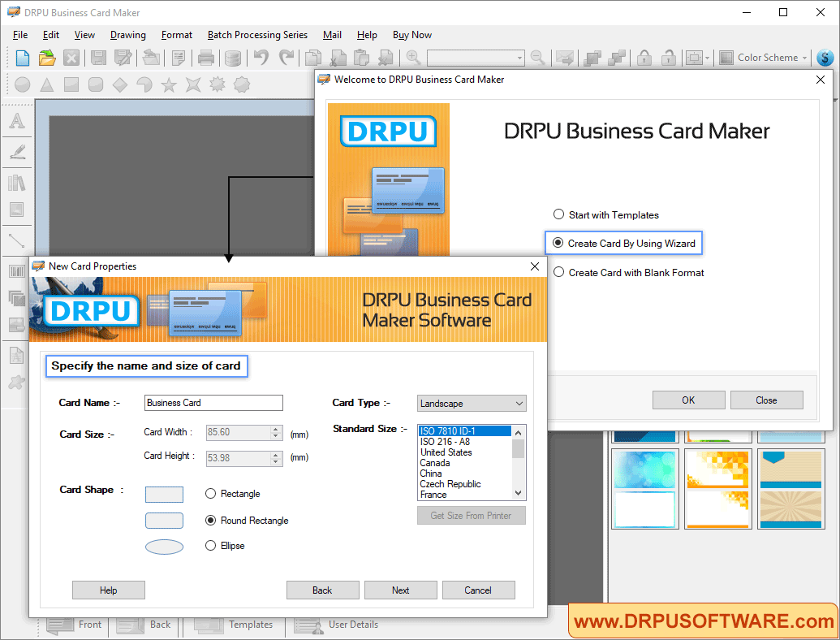This screenshot has width=840, height=640.
Task: Open file using the folder icon
Action: [47, 58]
